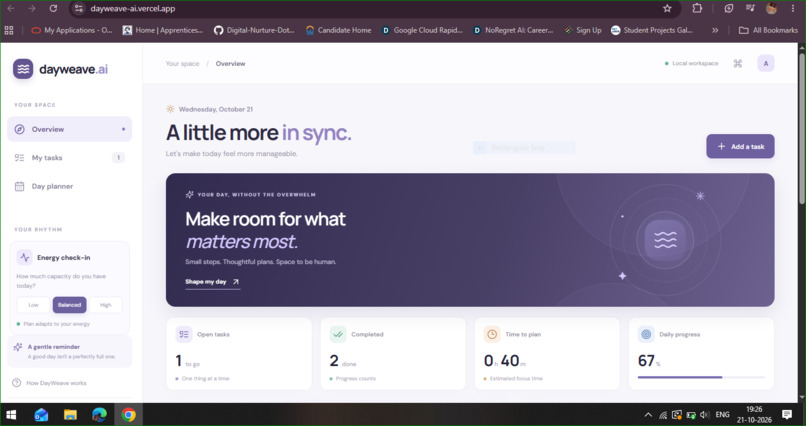Click the Daily progress bar
The height and width of the screenshot is (426, 806).
pyautogui.click(x=701, y=377)
